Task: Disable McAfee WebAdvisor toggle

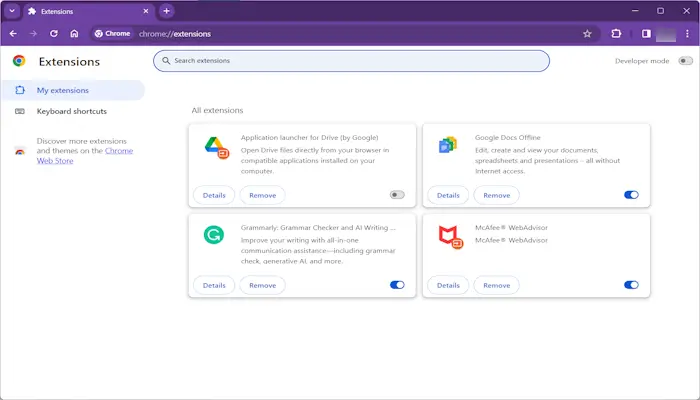Action: tap(631, 285)
